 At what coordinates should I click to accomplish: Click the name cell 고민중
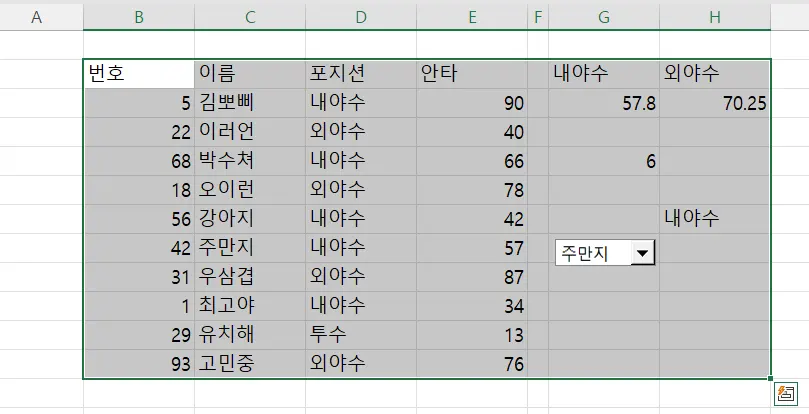coord(250,364)
